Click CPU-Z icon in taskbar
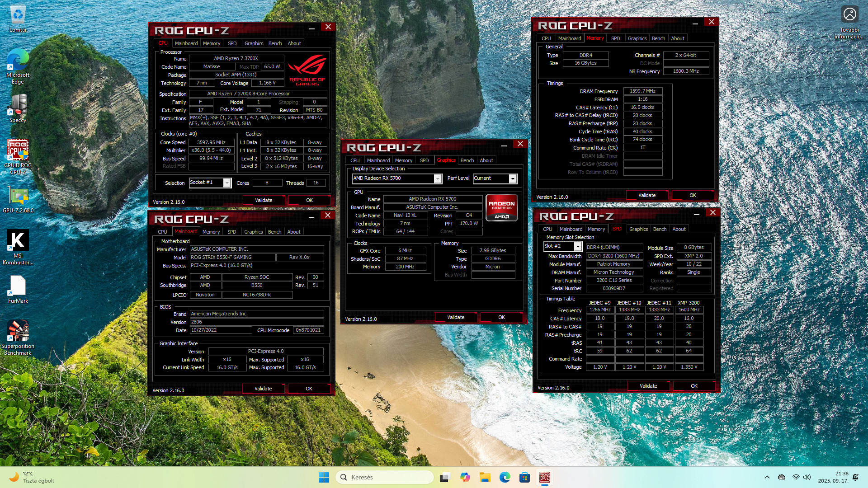 [x=544, y=477]
